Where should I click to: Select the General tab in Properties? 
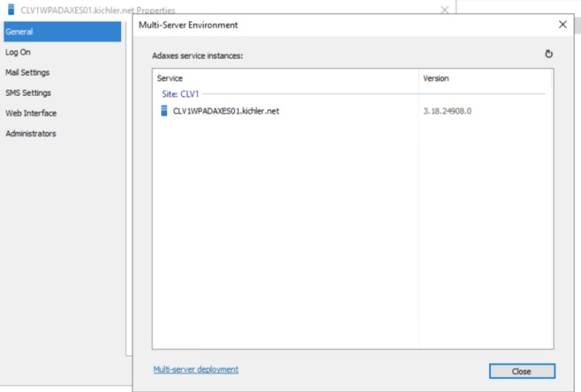[x=62, y=31]
